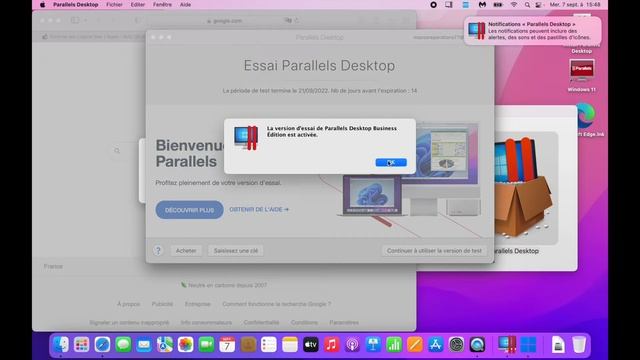Click the screen recording status icon
Screen dimensions: 640x360
[433, 4]
